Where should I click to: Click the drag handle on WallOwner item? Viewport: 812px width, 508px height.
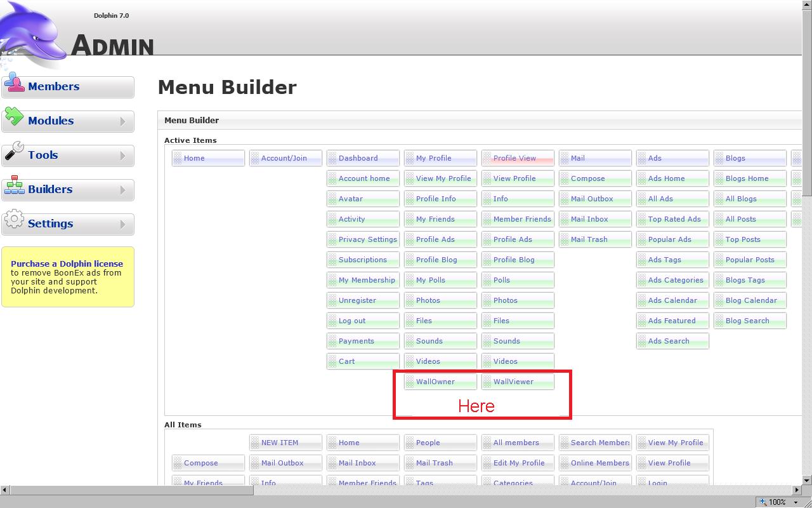410,382
